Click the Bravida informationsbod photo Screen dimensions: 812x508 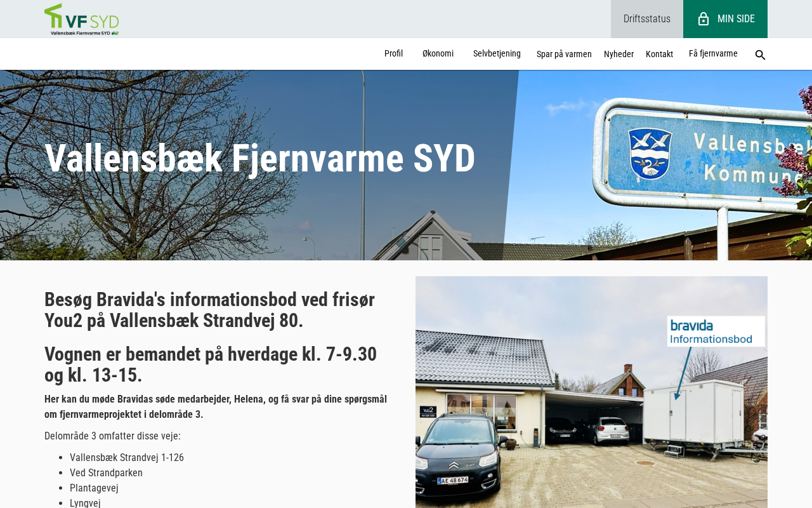(591, 392)
